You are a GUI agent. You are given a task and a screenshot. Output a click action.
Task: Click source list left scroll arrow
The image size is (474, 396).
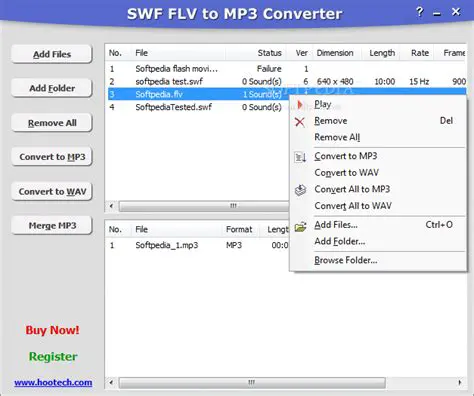112,206
